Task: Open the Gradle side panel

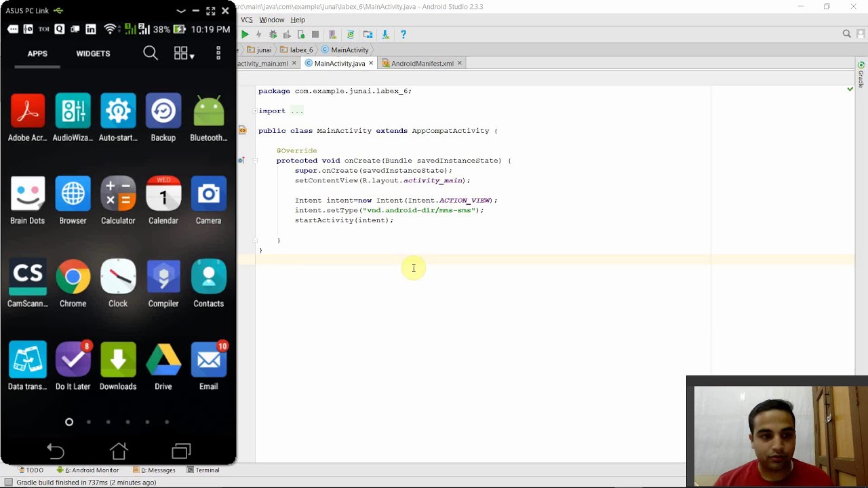Action: click(x=861, y=75)
